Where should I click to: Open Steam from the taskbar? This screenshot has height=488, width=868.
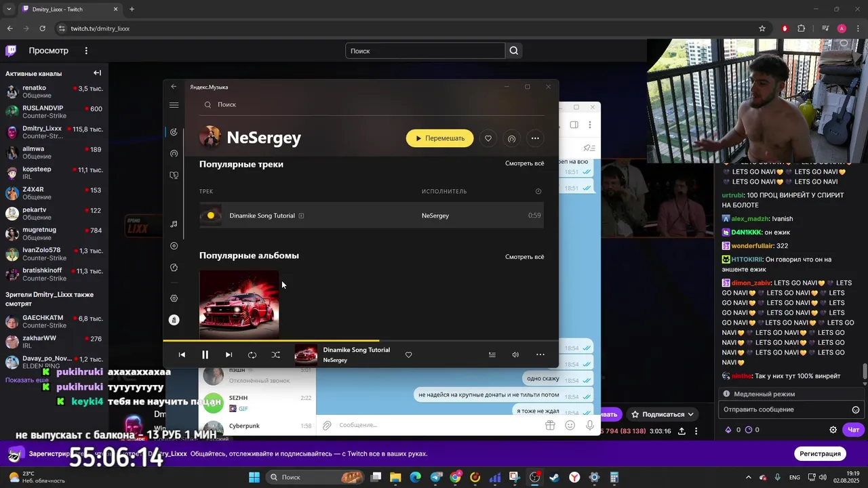(x=554, y=477)
